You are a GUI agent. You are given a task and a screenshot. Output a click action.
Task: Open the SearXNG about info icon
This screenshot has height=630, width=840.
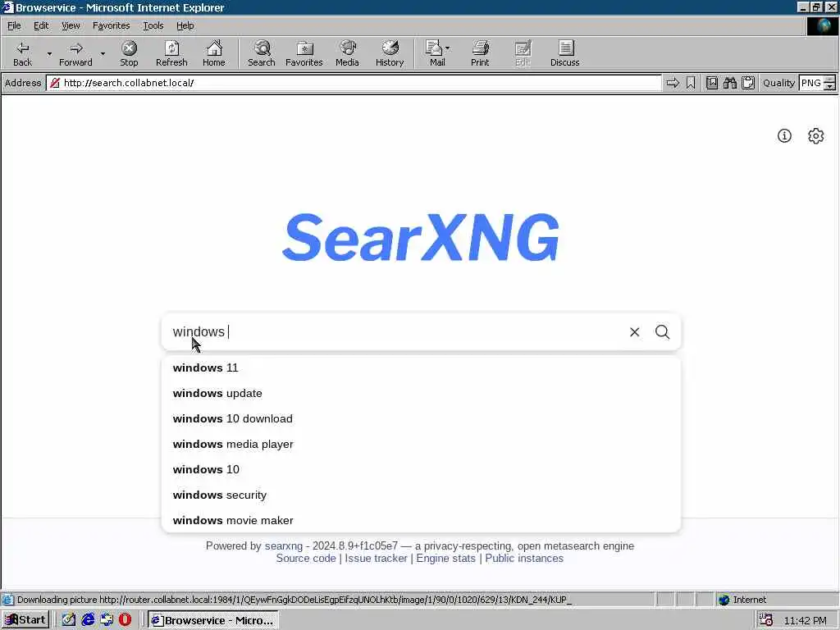click(x=784, y=136)
